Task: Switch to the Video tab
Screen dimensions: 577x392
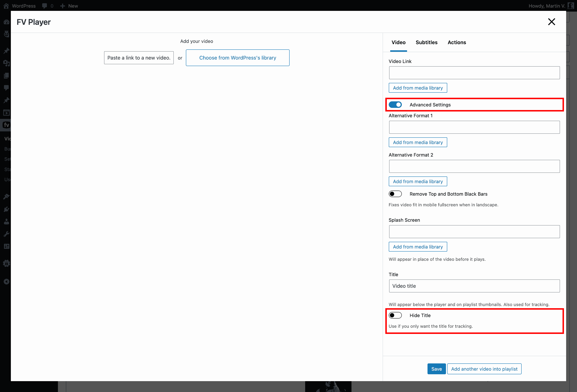Action: (399, 43)
